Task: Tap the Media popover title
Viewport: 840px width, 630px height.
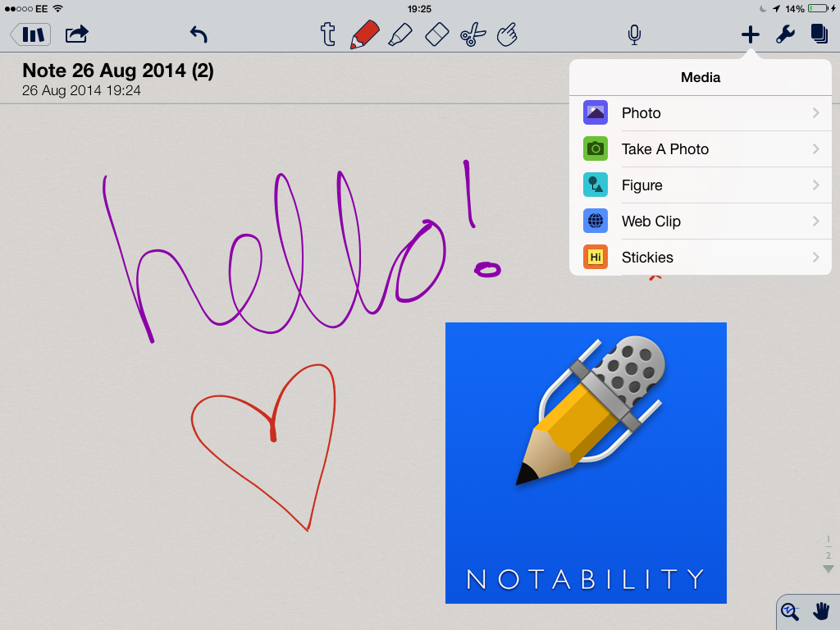Action: 701,78
